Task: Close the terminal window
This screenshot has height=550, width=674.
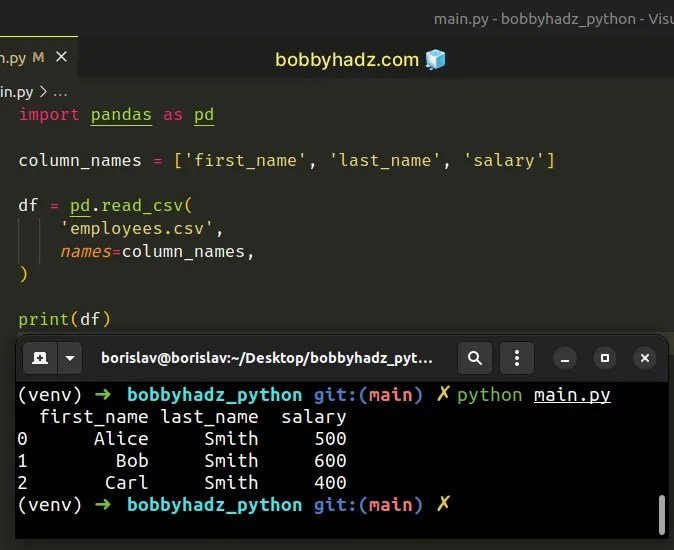Action: click(645, 358)
